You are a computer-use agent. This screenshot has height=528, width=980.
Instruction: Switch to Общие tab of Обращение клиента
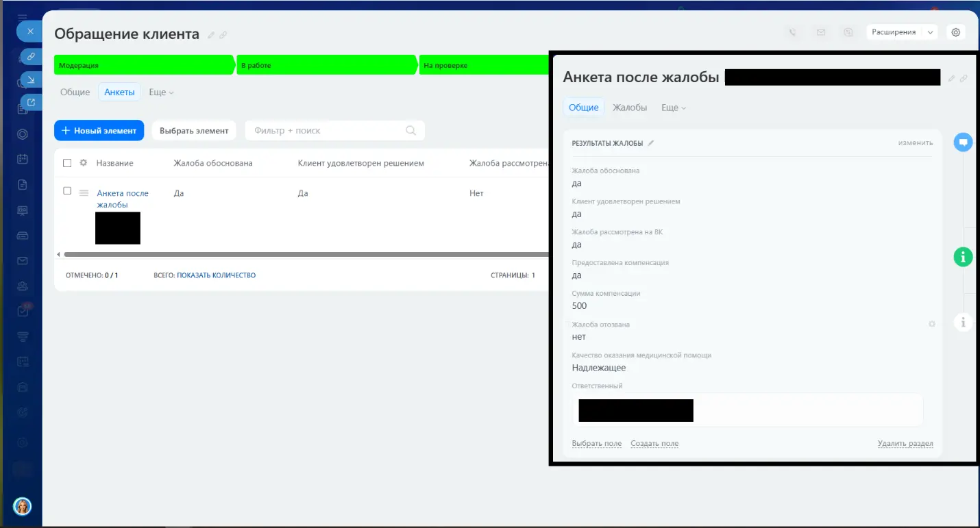[75, 92]
